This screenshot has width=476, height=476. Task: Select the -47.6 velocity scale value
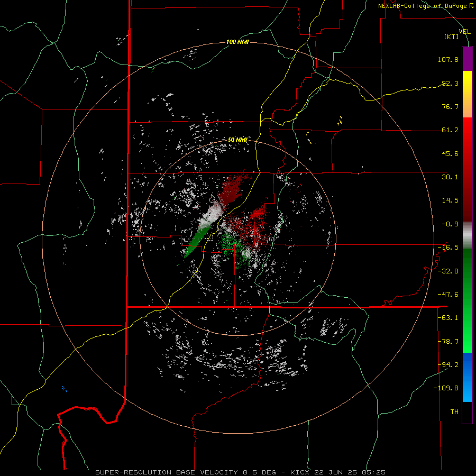(x=448, y=295)
